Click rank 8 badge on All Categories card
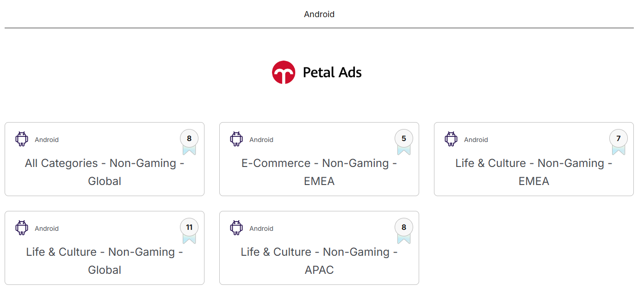 (x=189, y=139)
